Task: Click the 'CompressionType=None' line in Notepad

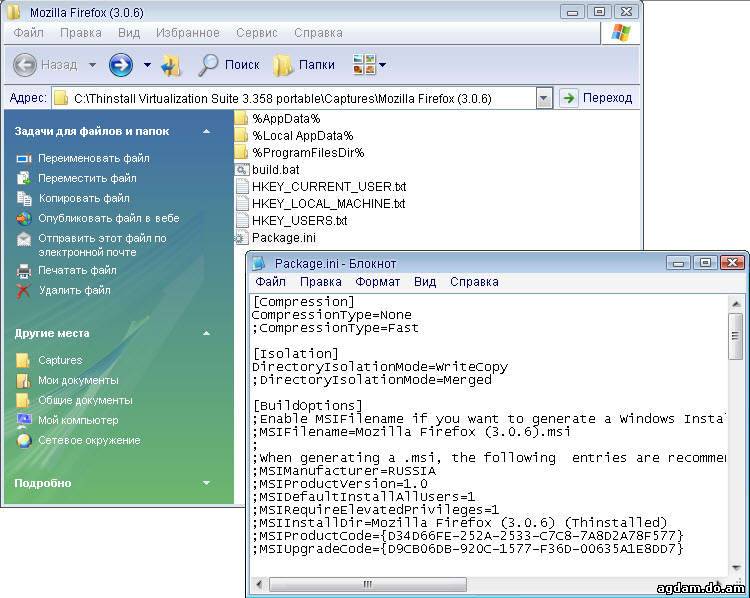Action: point(331,315)
